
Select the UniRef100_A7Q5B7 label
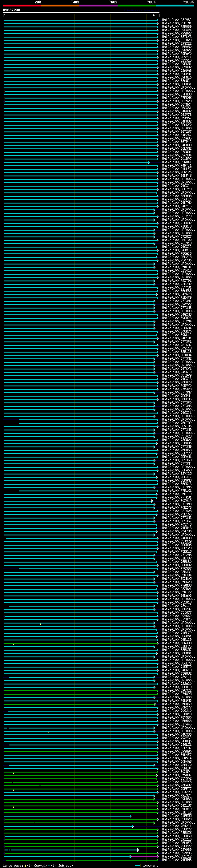[177, 568]
